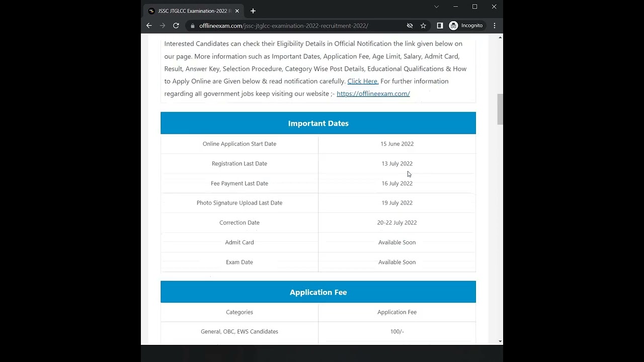The height and width of the screenshot is (362, 644).
Task: Click the scrollbar up arrow
Action: pos(500,38)
